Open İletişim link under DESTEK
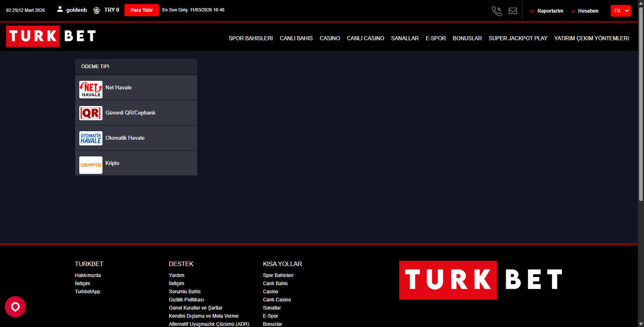The height and width of the screenshot is (327, 644). (x=176, y=284)
